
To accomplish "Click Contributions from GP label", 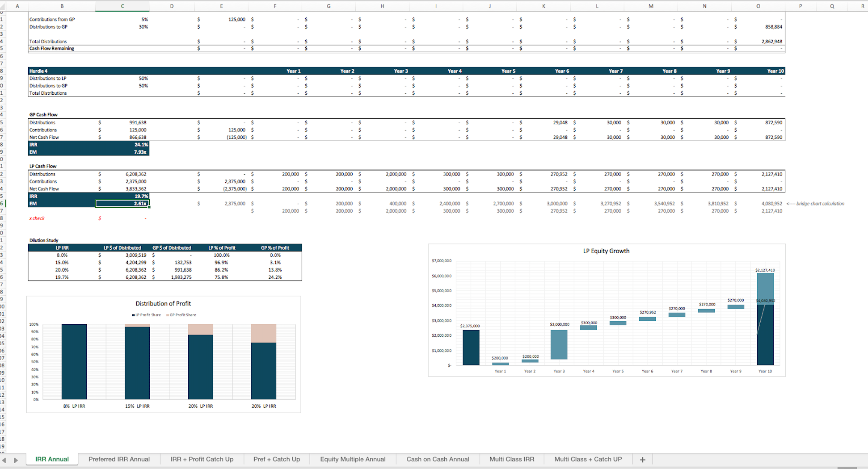I will (52, 20).
